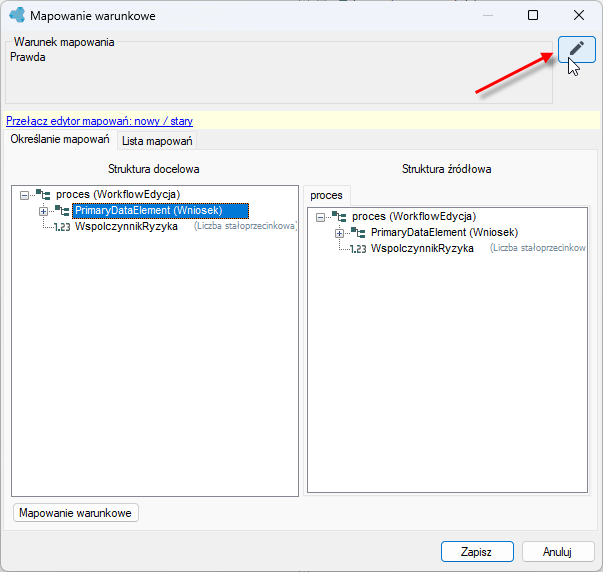Screen dimensions: 603x572
Task: Click the Prawda condition text
Action: pos(28,57)
